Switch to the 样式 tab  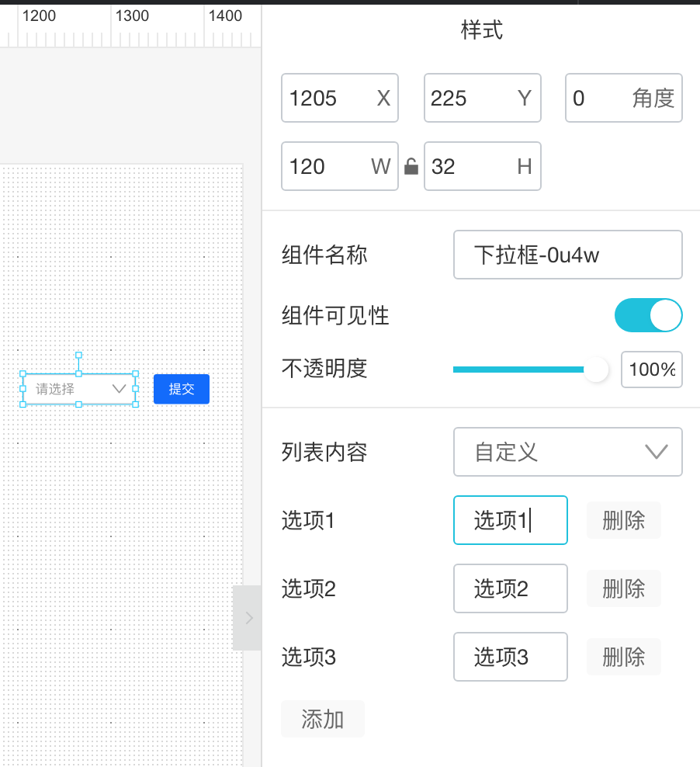481,30
